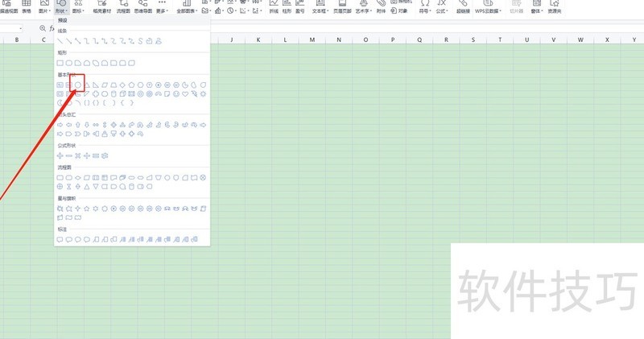Choose the arrow line shape

pyautogui.click(x=69, y=41)
